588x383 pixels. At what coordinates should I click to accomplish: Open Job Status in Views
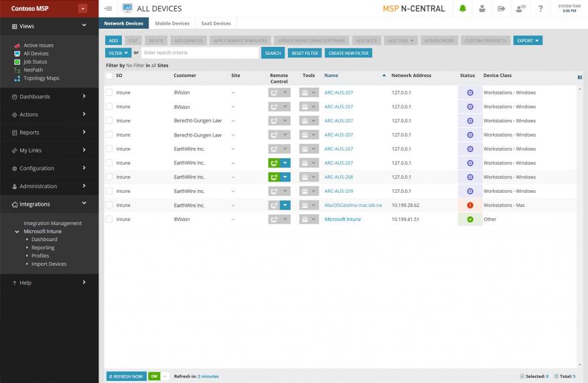tap(35, 62)
